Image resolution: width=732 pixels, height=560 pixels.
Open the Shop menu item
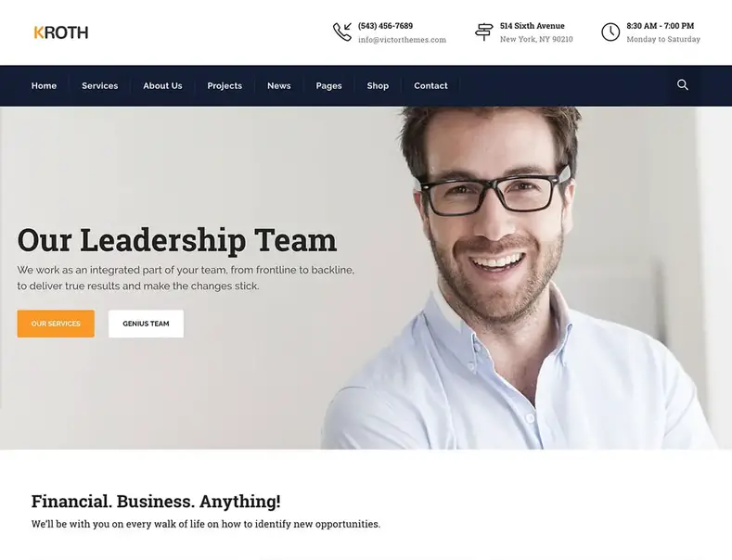pyautogui.click(x=378, y=86)
